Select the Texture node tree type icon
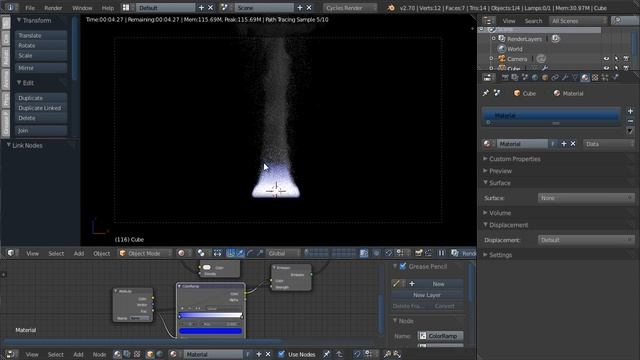This screenshot has height=360, width=640. (x=137, y=354)
